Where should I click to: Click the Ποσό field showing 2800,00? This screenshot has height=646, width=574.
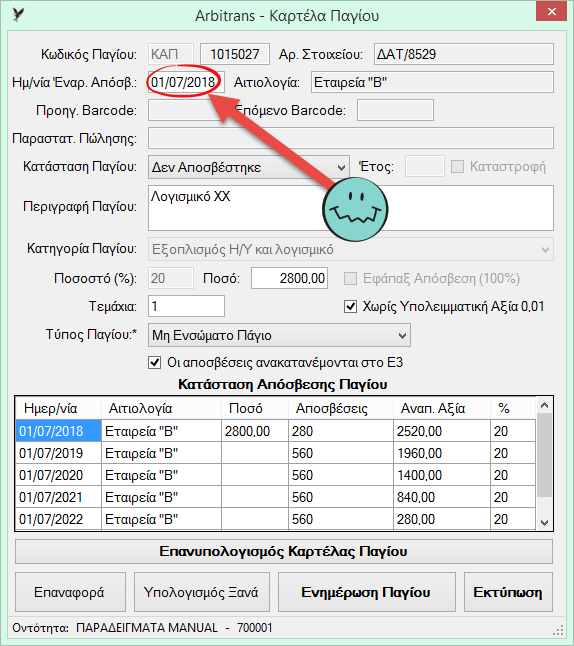289,279
